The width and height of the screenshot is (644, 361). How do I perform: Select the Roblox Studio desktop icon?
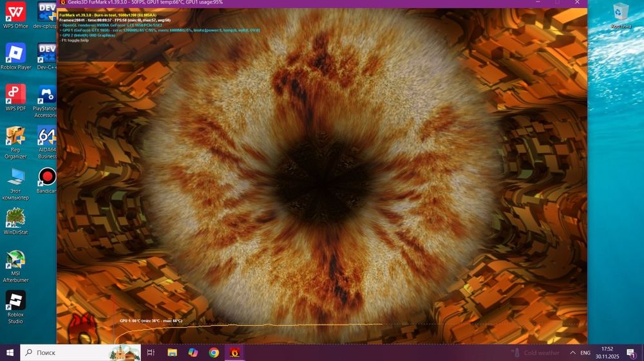point(15,307)
